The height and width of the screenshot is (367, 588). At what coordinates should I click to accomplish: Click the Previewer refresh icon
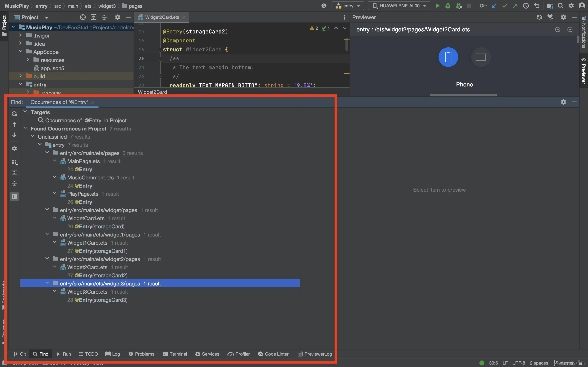point(539,17)
